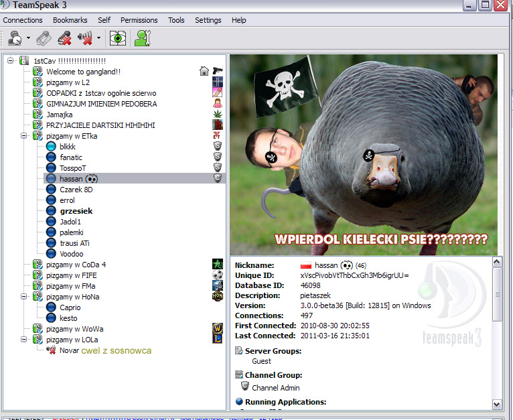Image resolution: width=513 pixels, height=420 pixels.
Task: Collapse the pizgamy w ETka channel
Action: [25, 136]
